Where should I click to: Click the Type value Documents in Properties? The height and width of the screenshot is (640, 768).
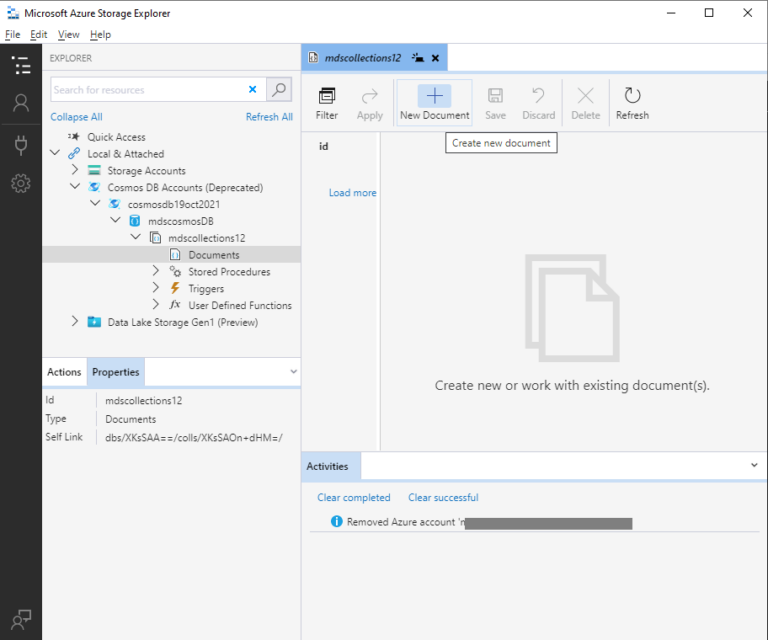click(x=130, y=419)
